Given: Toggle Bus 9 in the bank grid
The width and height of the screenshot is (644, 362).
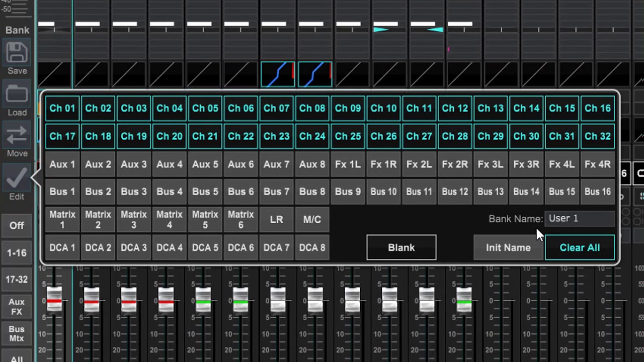Looking at the screenshot, I should [x=348, y=192].
